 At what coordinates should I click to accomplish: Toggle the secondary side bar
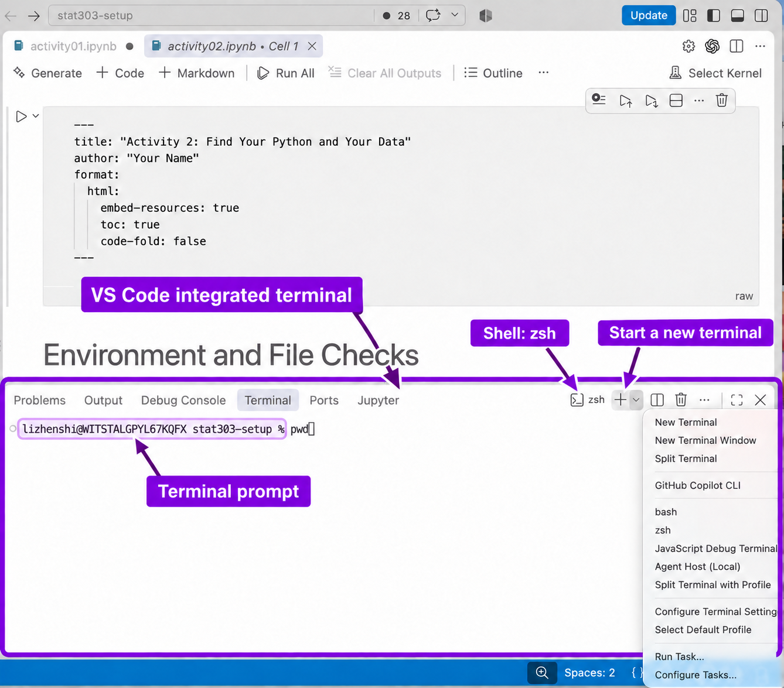[761, 16]
